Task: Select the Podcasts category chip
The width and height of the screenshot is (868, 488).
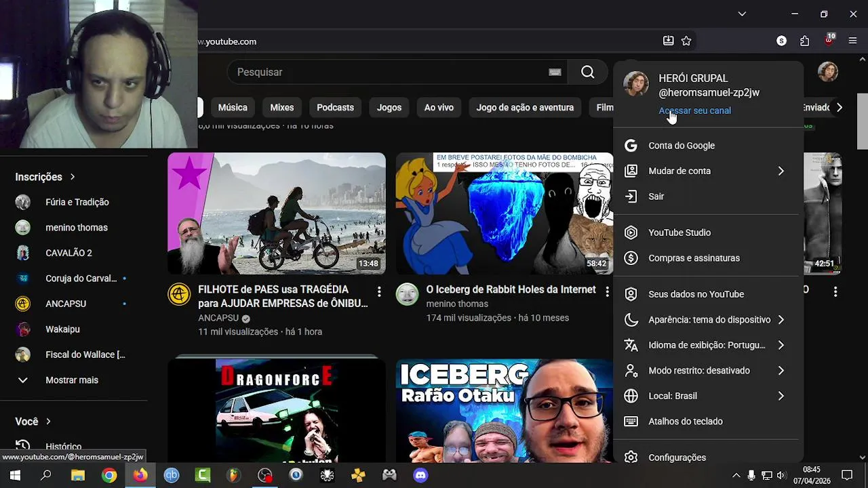Action: point(335,107)
